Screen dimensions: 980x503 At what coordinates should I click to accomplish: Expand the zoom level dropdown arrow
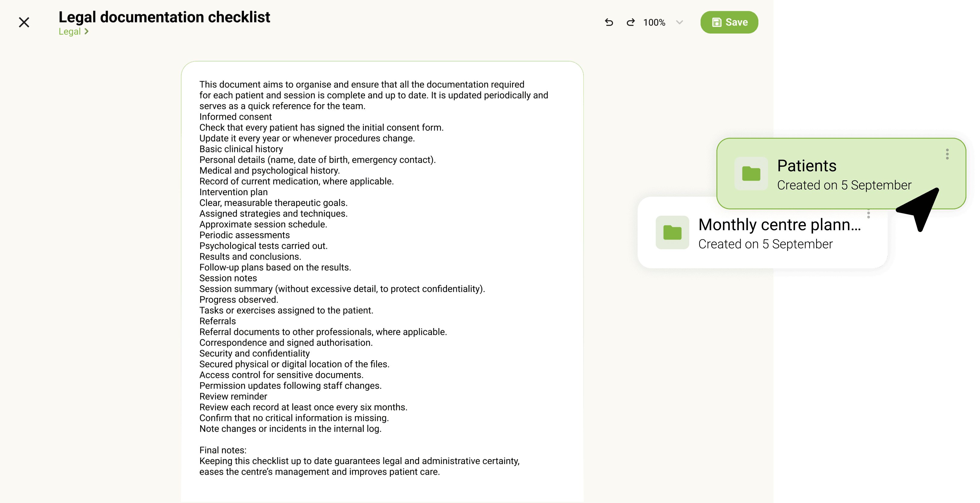pyautogui.click(x=680, y=22)
